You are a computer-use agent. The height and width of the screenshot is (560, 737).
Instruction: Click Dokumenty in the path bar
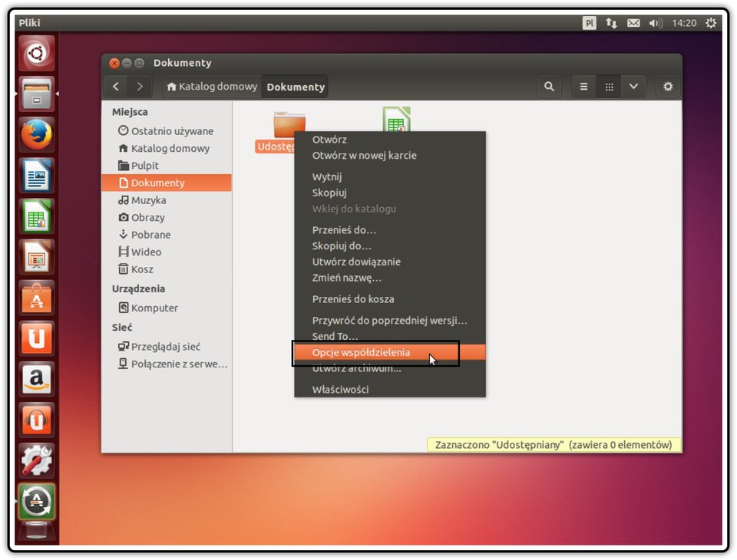tap(295, 87)
